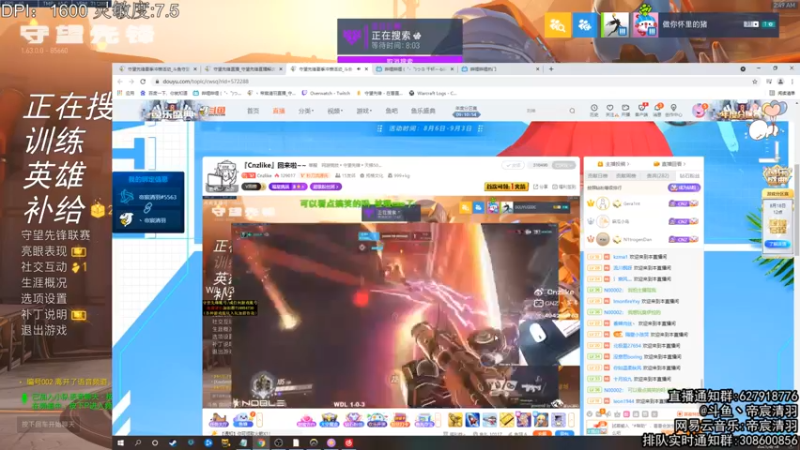Click the Overwatch chat input box

tap(48, 424)
